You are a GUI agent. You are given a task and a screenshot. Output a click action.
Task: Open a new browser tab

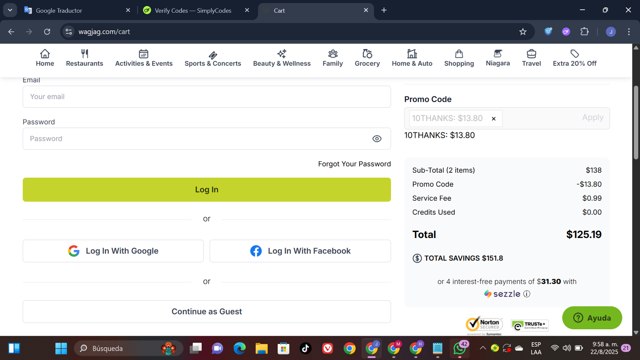click(384, 10)
